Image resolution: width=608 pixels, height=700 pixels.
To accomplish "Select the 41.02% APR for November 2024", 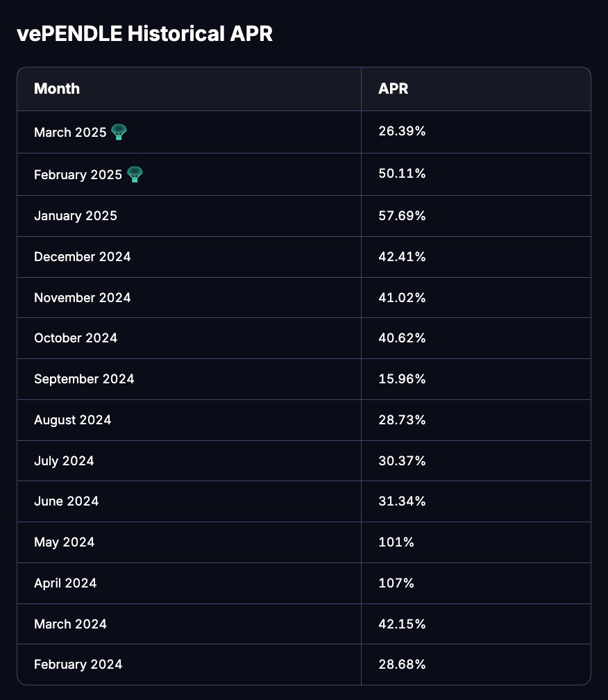I will pos(402,298).
